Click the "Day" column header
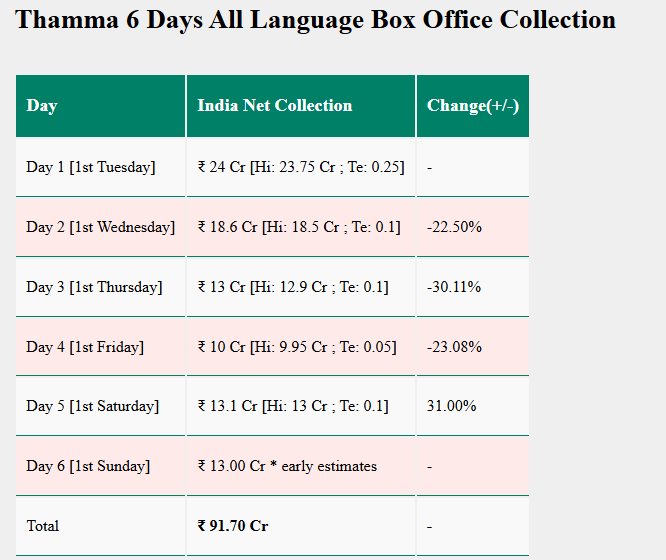This screenshot has height=560, width=666. [42, 106]
